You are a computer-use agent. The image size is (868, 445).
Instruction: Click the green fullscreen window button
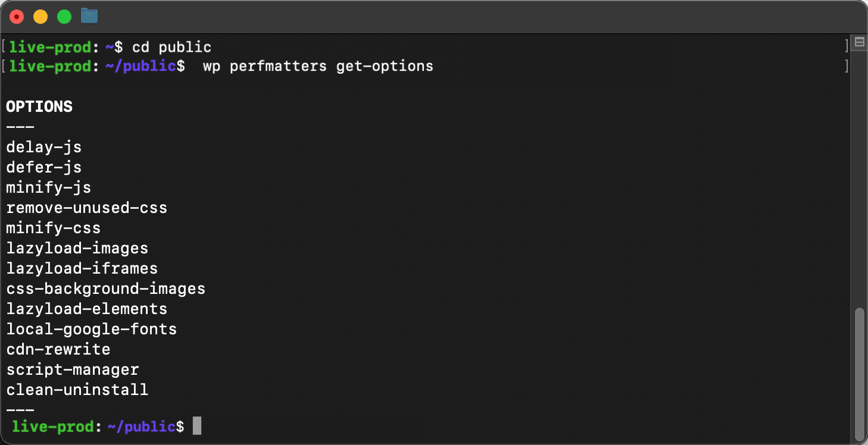point(64,17)
